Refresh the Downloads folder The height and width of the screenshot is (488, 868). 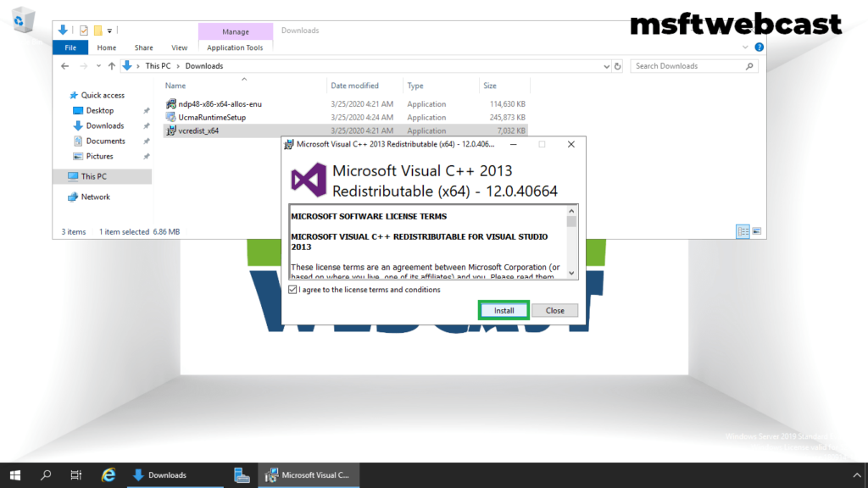(618, 66)
